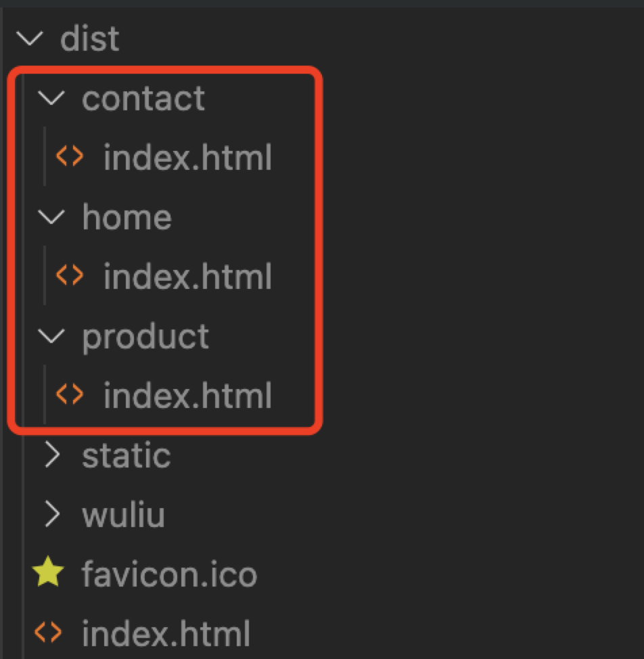The height and width of the screenshot is (659, 644).
Task: Click the HTML icon beside product's index.html
Action: point(68,394)
